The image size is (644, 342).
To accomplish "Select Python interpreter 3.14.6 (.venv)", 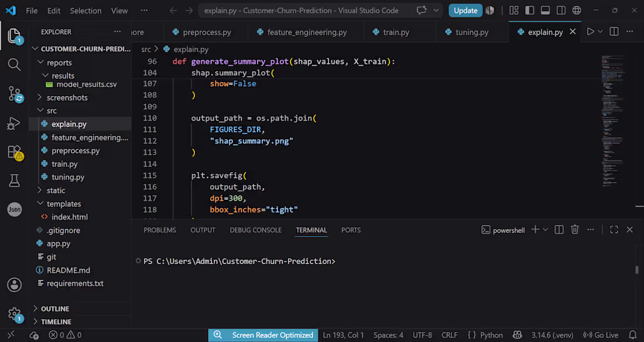I will click(552, 335).
